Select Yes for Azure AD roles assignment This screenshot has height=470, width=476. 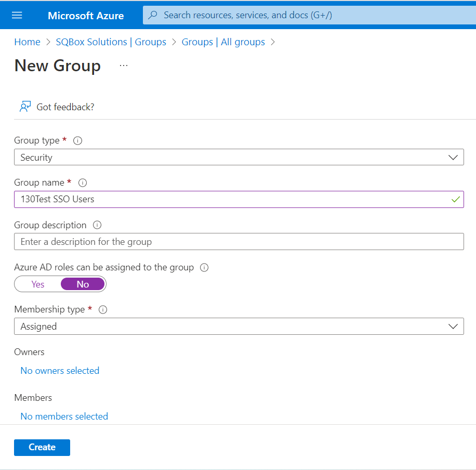click(x=38, y=284)
